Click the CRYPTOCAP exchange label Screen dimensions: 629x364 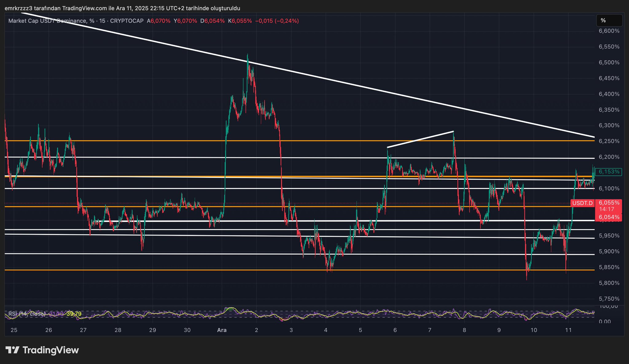[127, 21]
